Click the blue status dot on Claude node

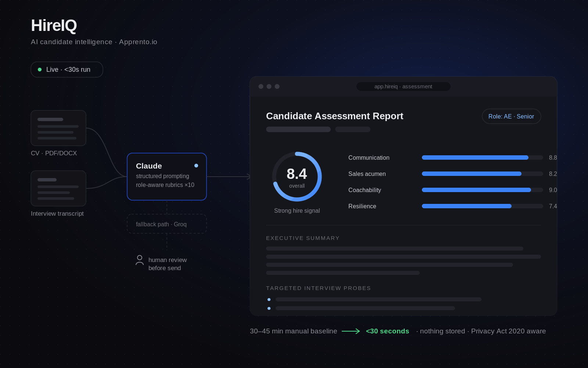coord(196,166)
